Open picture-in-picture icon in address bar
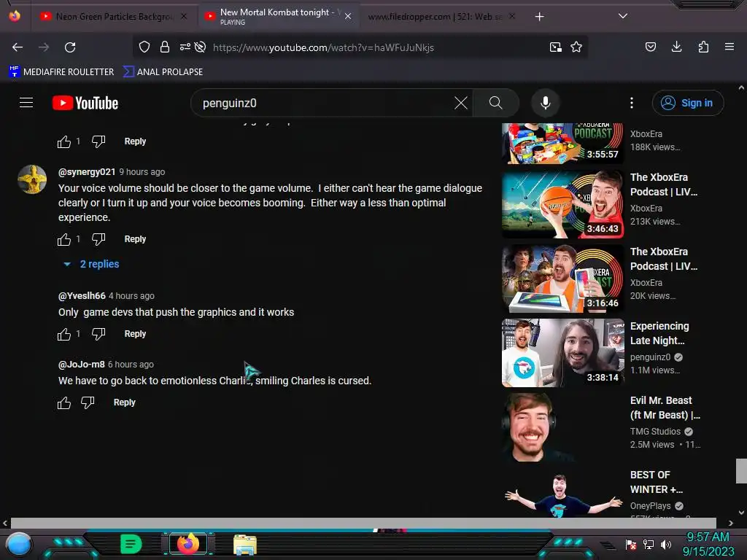The width and height of the screenshot is (747, 560). click(x=555, y=47)
